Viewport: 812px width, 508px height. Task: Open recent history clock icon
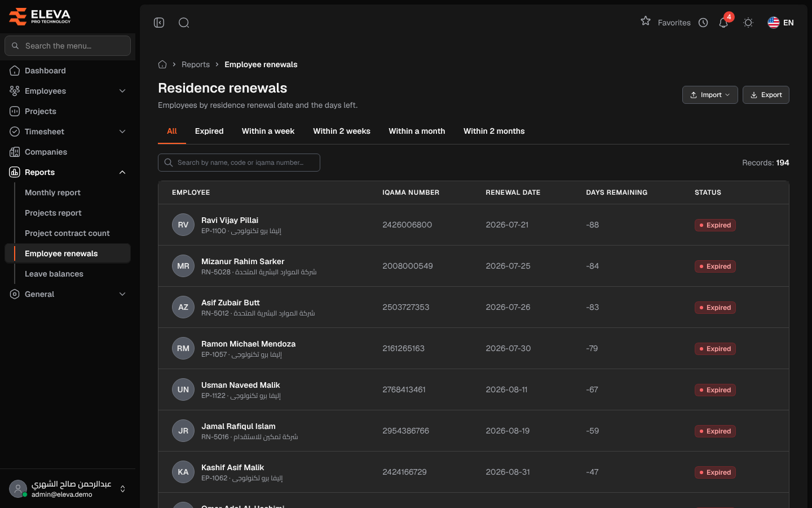(703, 23)
